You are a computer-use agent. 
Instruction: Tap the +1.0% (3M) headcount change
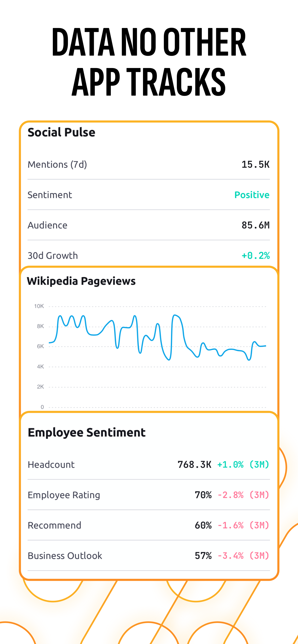(243, 465)
